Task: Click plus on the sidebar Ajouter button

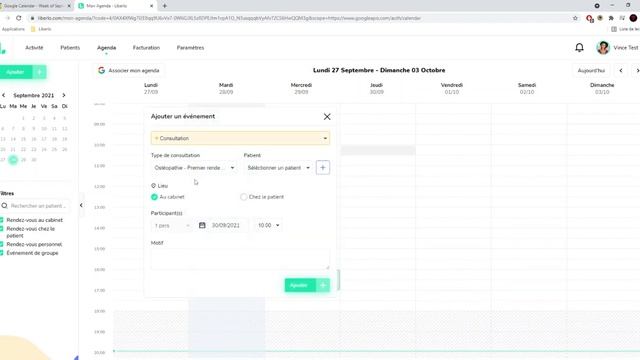Action: point(40,72)
